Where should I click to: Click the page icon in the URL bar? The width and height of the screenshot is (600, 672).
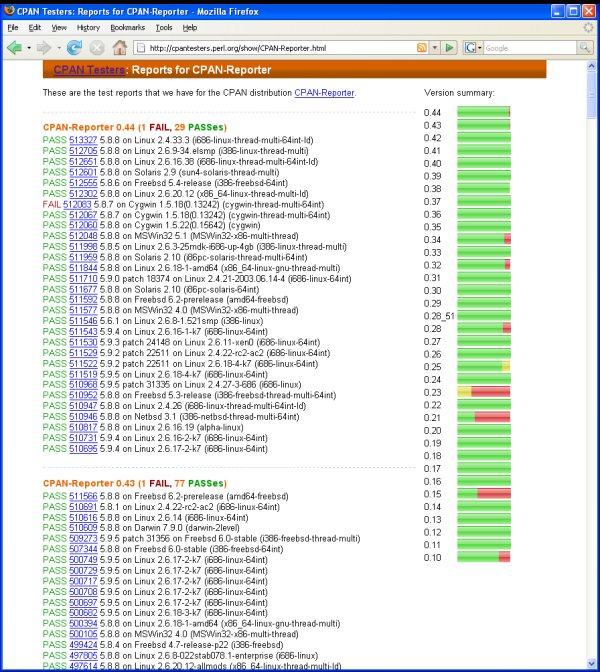140,48
